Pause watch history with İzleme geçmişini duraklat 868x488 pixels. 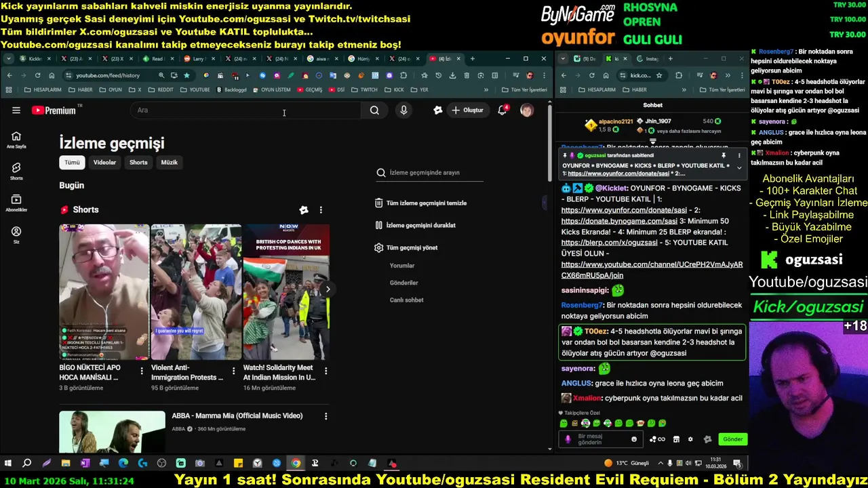415,225
